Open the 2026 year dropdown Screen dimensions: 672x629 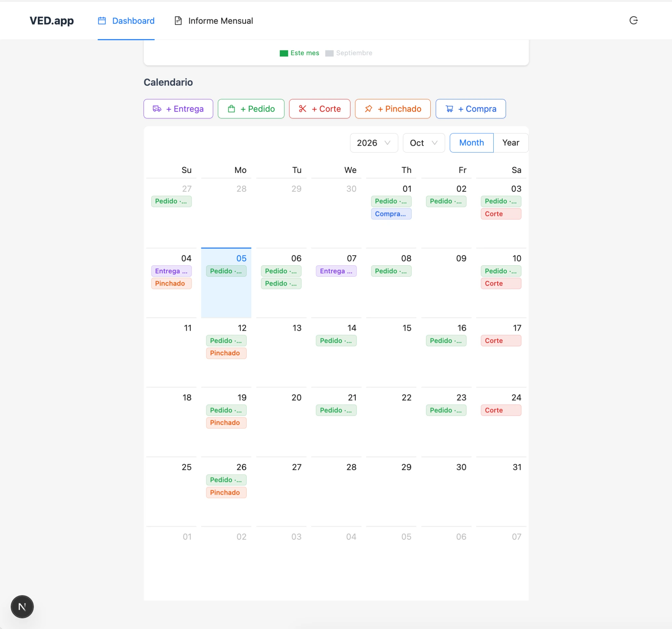374,143
